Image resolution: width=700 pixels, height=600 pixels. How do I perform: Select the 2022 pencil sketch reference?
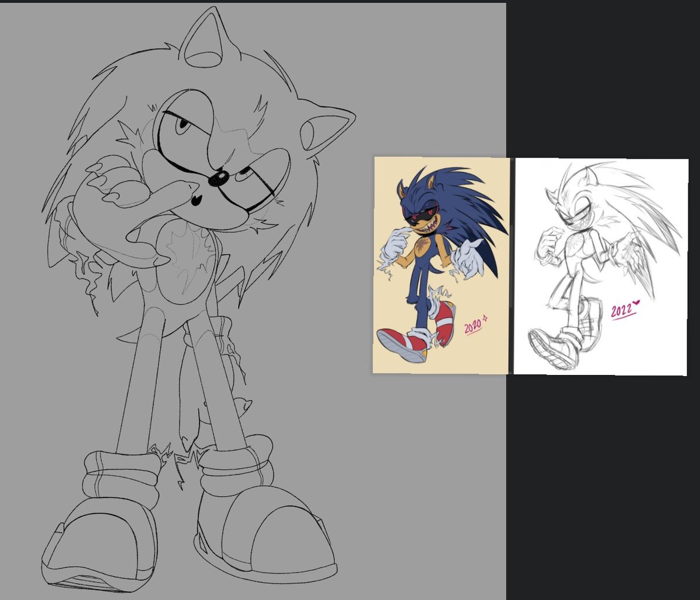click(600, 267)
